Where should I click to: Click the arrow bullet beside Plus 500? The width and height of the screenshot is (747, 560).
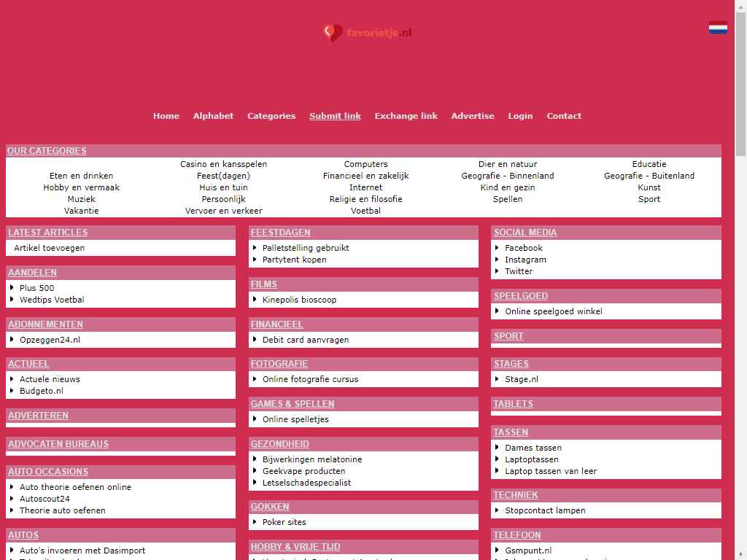click(x=12, y=288)
